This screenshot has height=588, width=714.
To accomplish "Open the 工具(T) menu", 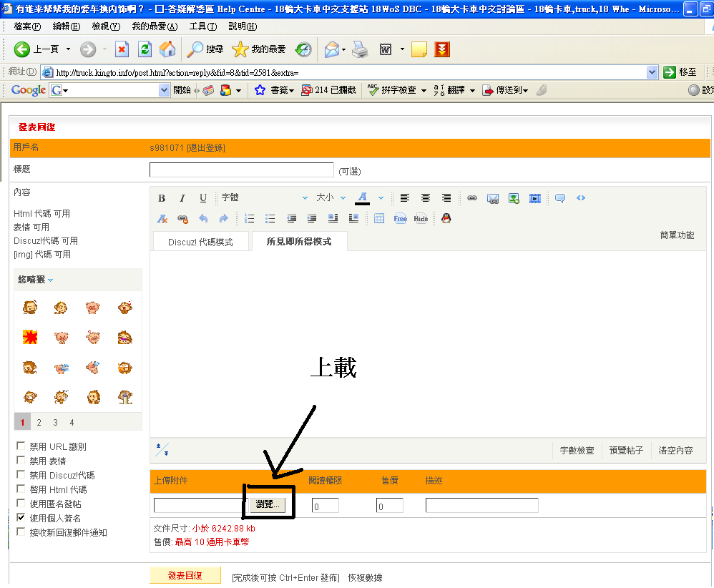I will (202, 26).
